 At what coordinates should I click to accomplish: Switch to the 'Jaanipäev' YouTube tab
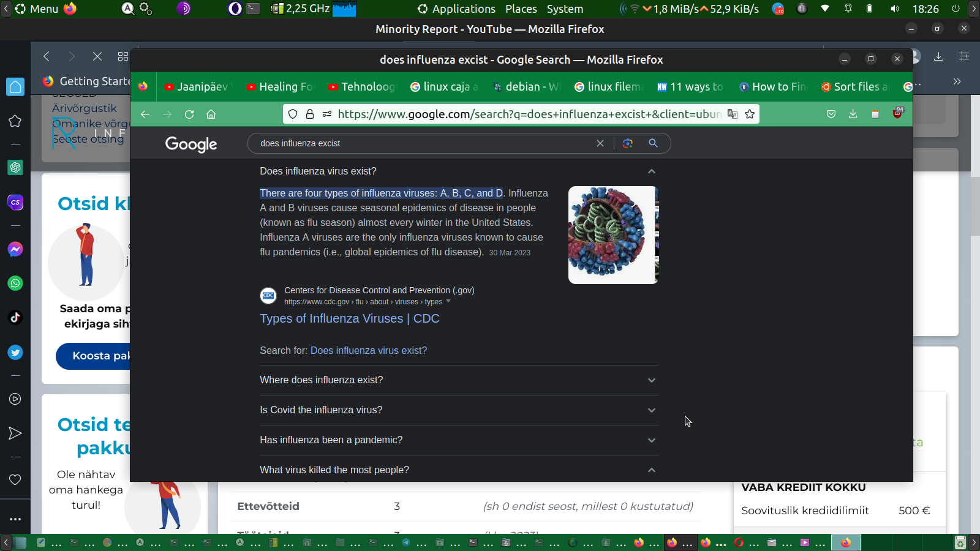(198, 87)
